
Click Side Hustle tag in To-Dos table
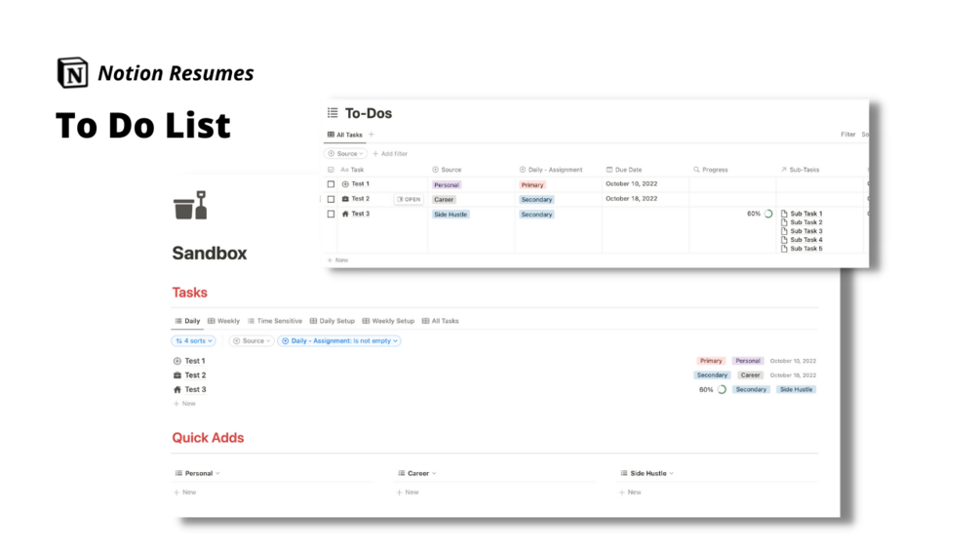click(x=451, y=215)
